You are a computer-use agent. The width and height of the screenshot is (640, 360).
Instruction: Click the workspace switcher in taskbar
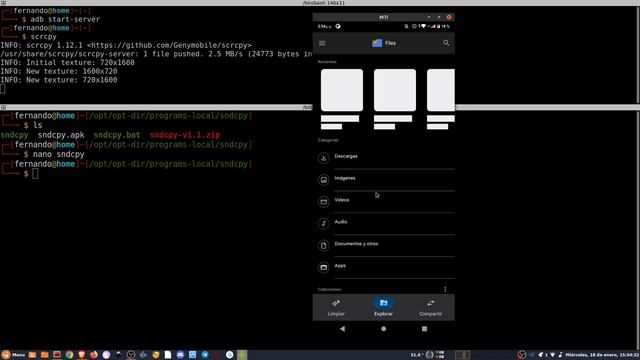click(462, 355)
